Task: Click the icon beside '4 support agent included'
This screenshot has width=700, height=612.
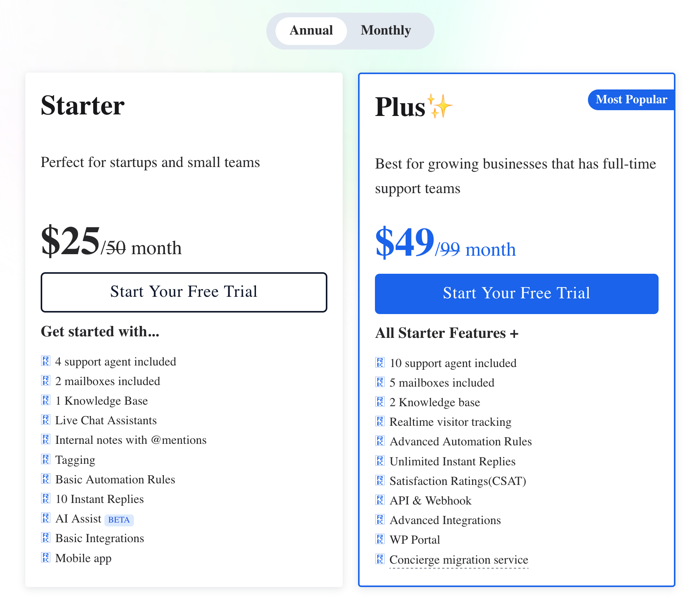Action: 46,360
